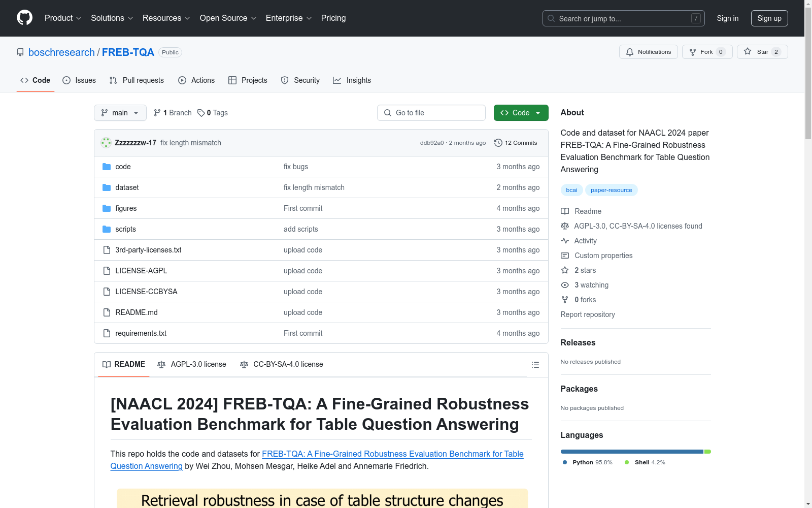Click the Shell segment of language bar
This screenshot has height=508, width=812.
point(707,452)
